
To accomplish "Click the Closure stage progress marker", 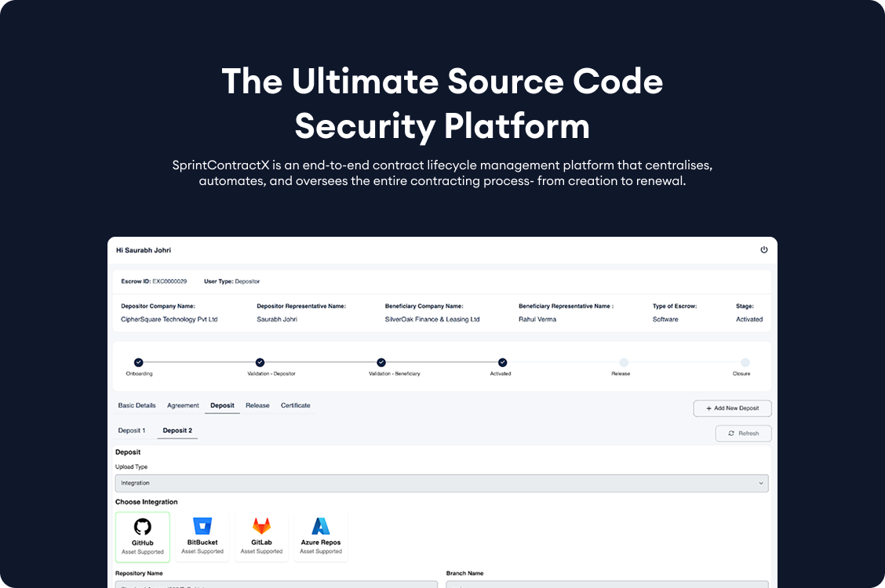I will (745, 362).
